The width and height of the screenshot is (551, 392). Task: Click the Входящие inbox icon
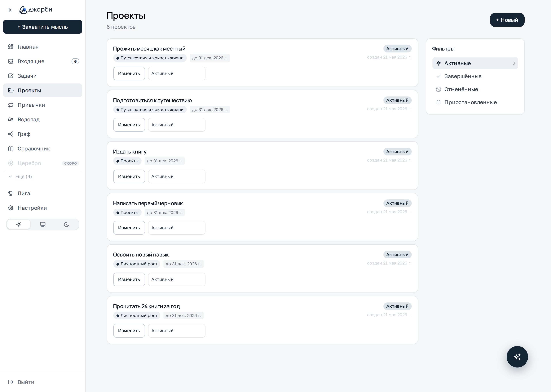[x=11, y=61]
